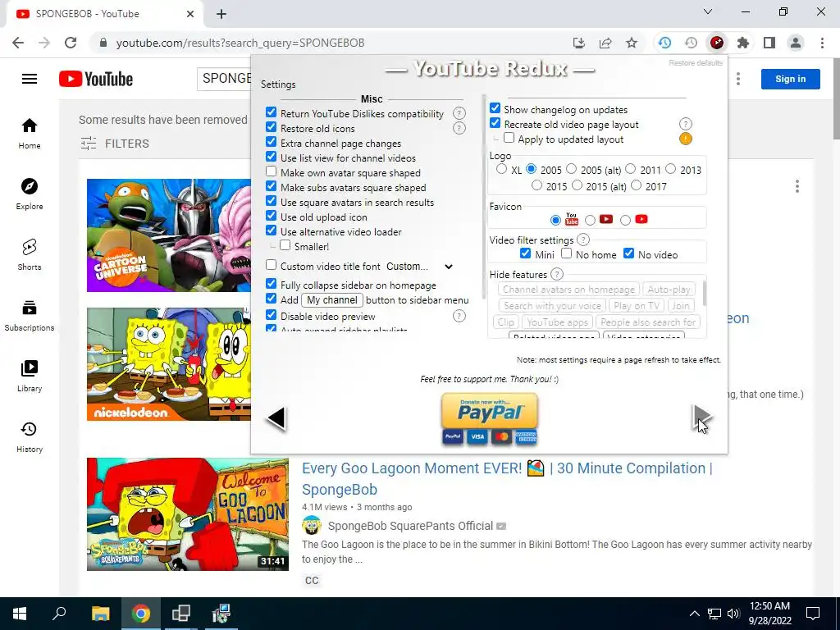The image size is (840, 630).
Task: Click Sign in button
Action: 790,79
